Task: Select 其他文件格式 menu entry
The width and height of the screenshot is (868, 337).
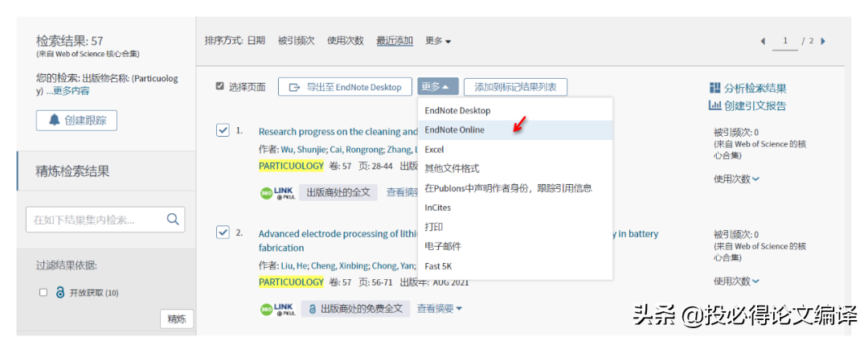Action: pyautogui.click(x=515, y=169)
